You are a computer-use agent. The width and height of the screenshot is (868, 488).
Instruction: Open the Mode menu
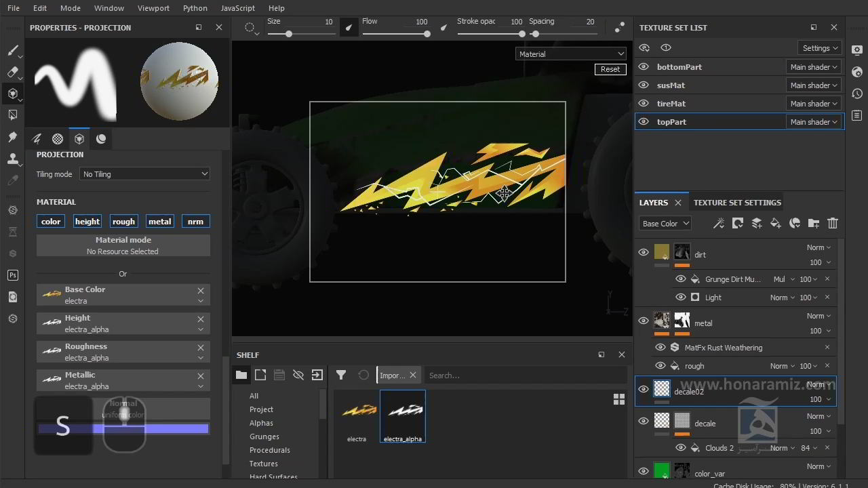[71, 8]
